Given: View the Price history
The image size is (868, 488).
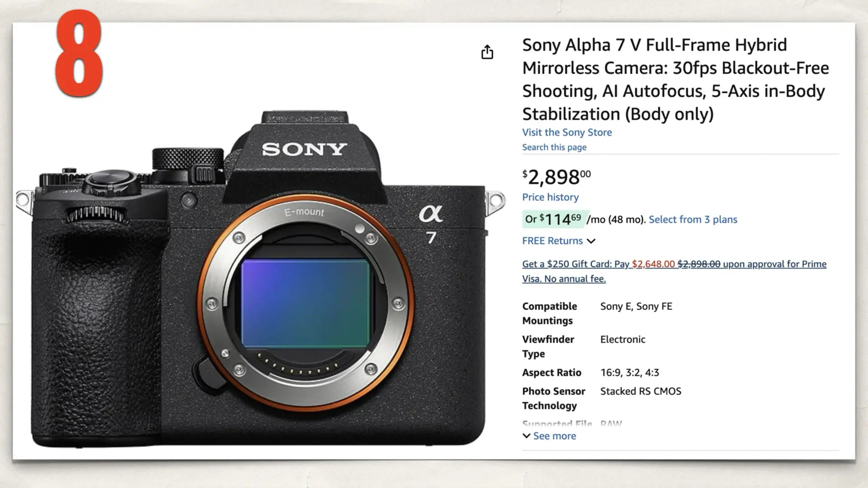Looking at the screenshot, I should [x=550, y=197].
